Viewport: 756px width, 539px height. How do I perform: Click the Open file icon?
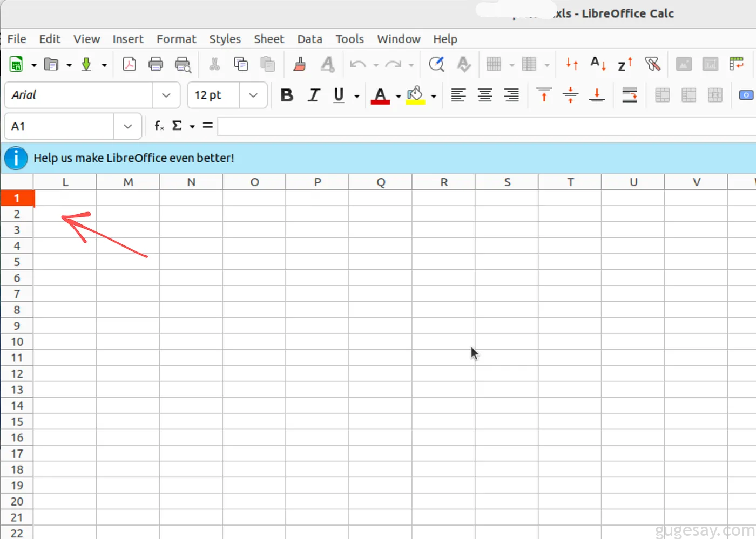click(x=51, y=65)
